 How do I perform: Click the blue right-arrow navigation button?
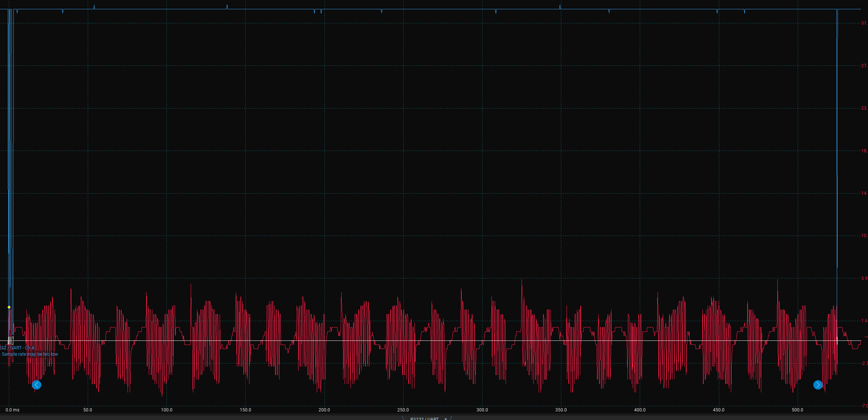pyautogui.click(x=818, y=385)
